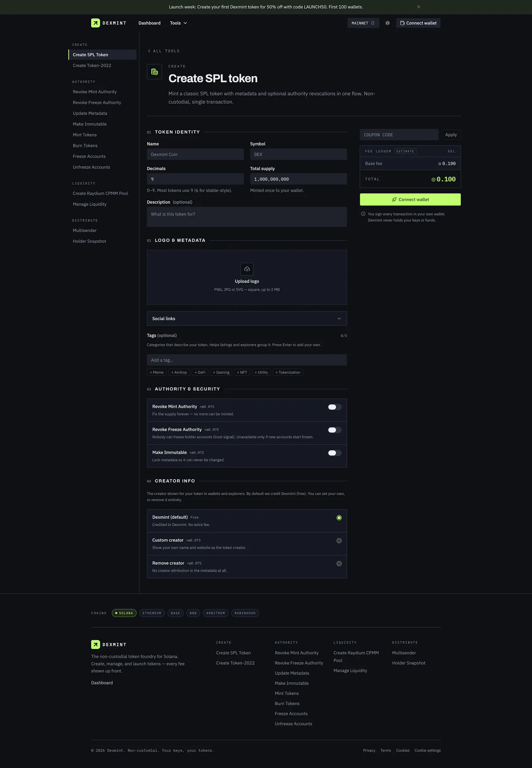Open Revoke Mint Authority in sidebar
The width and height of the screenshot is (532, 768).
tap(103, 92)
